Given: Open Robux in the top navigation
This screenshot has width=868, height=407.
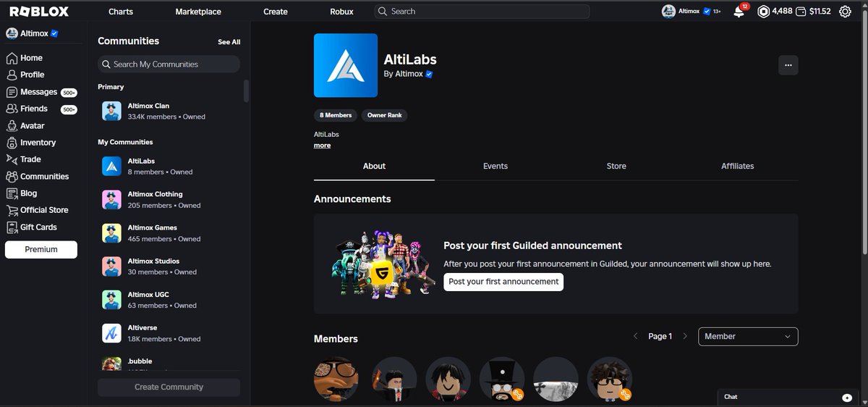Looking at the screenshot, I should [x=341, y=12].
